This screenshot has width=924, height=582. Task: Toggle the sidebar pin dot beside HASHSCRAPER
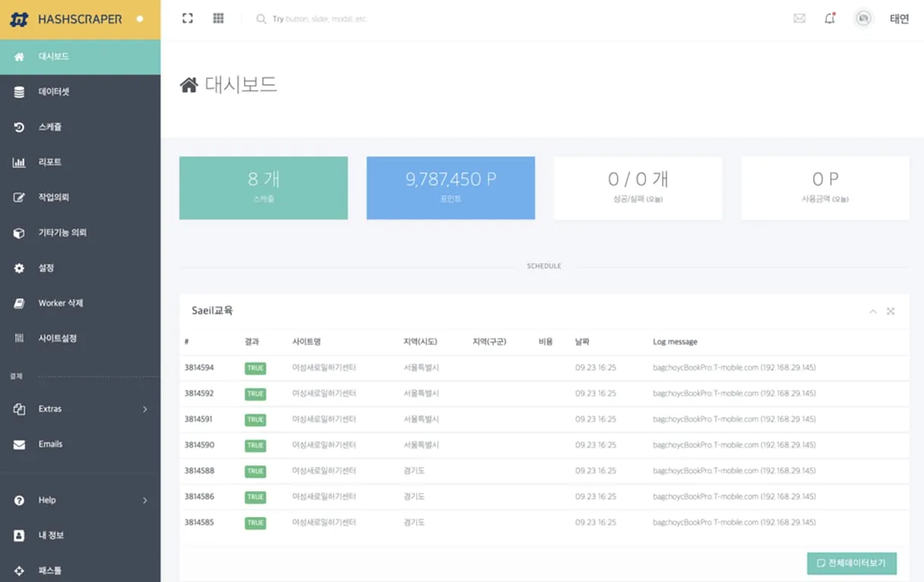point(139,19)
